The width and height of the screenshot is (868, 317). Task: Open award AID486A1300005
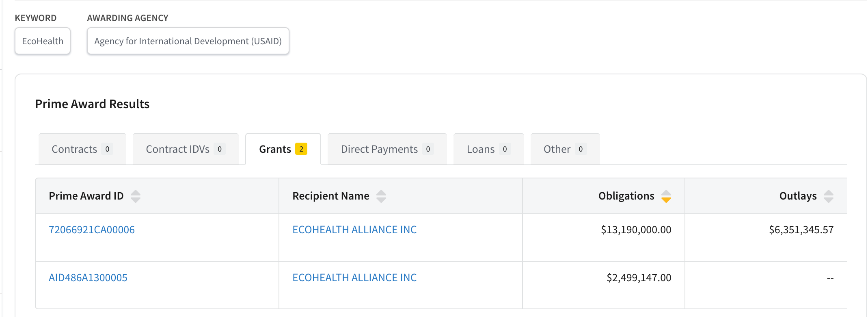[x=88, y=278]
